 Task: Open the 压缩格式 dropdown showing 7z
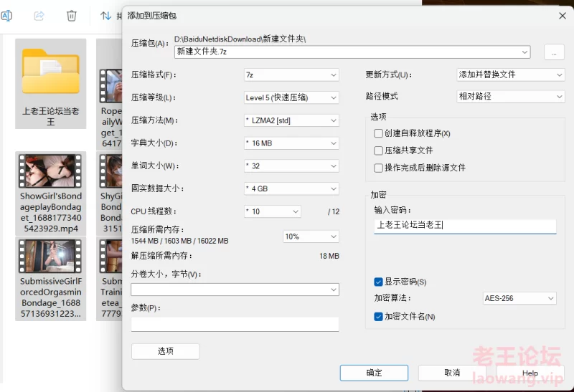click(291, 75)
